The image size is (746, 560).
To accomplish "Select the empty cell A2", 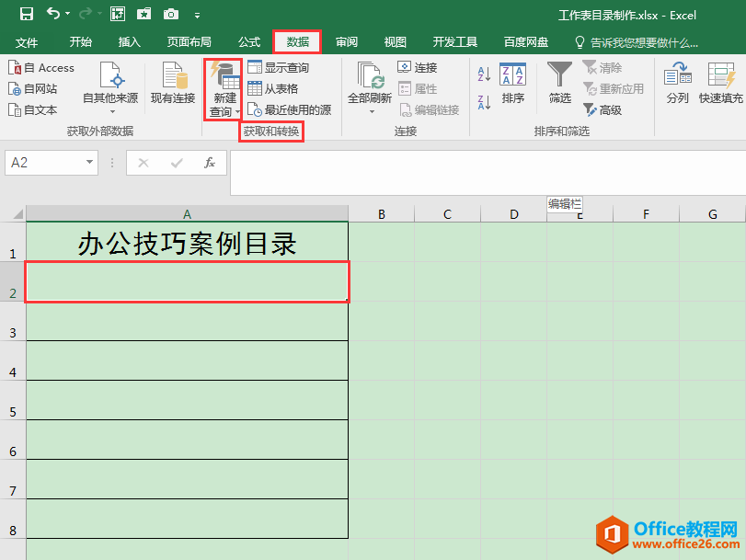I will click(x=187, y=281).
